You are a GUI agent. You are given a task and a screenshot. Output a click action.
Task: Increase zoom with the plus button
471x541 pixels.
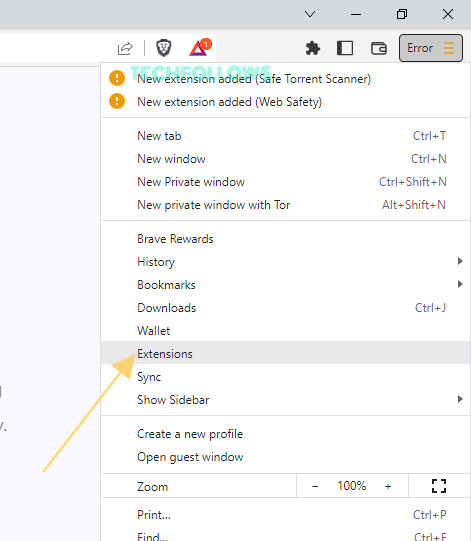pos(388,486)
